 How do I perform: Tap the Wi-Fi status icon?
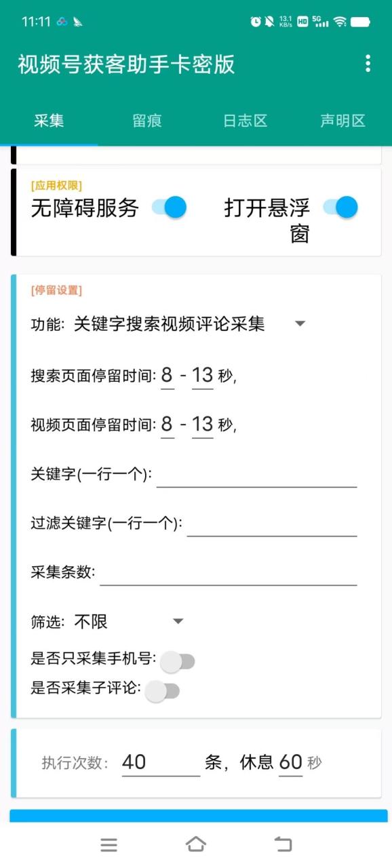(340, 22)
